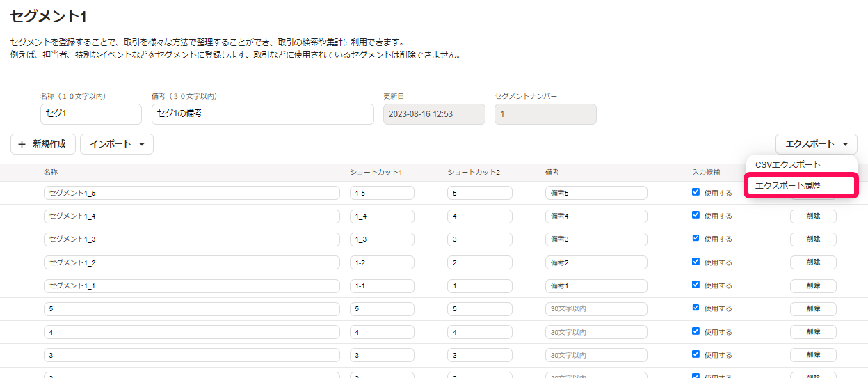868x378 pixels.
Task: Edit ショートカット1 field with value 1-2
Action: 382,262
